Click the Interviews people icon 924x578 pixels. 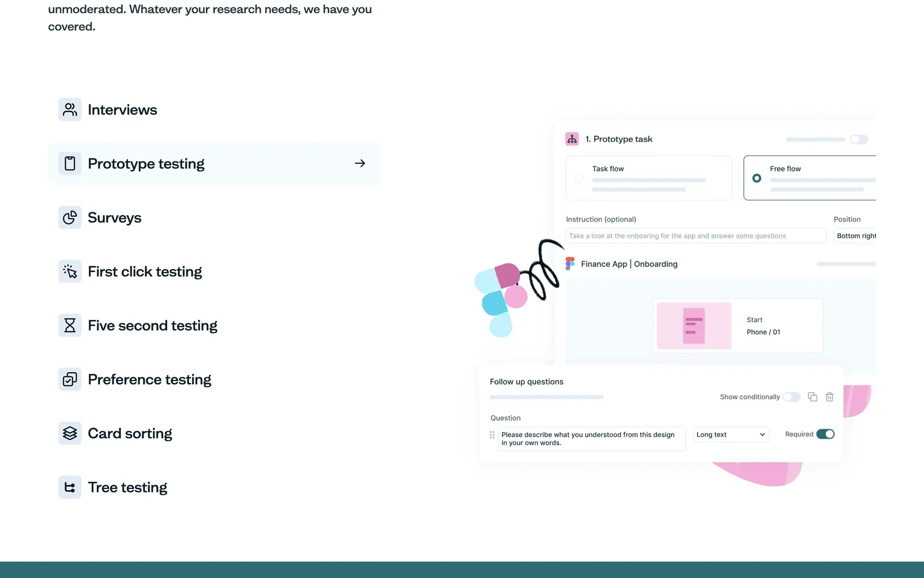(70, 110)
